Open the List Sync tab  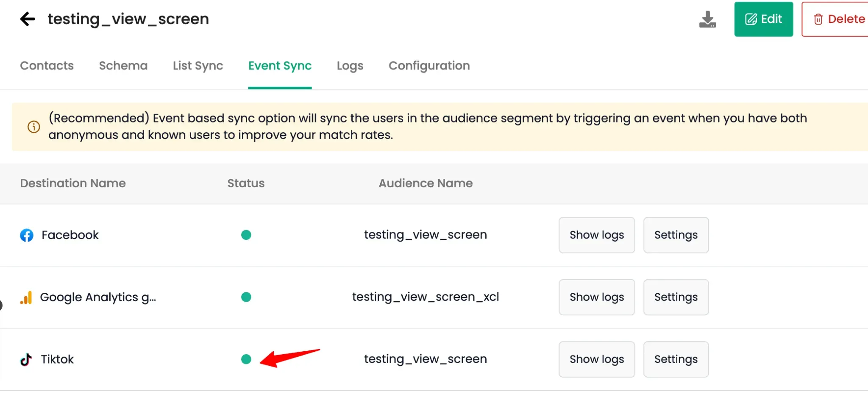tap(198, 66)
